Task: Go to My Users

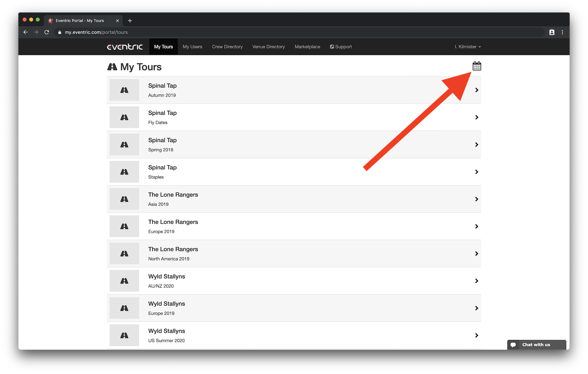Action: coord(192,47)
